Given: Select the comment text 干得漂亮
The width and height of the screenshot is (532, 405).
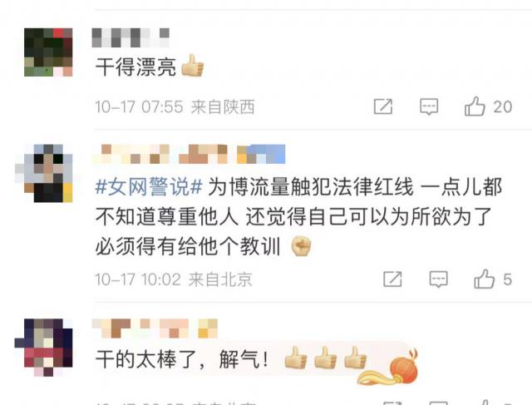Looking at the screenshot, I should pos(135,67).
